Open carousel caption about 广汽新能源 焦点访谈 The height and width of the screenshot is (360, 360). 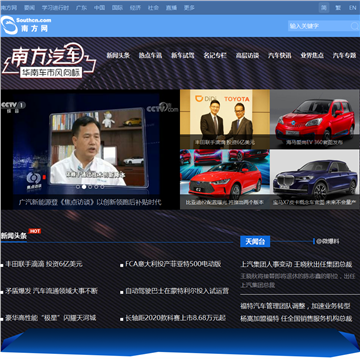[x=90, y=202]
